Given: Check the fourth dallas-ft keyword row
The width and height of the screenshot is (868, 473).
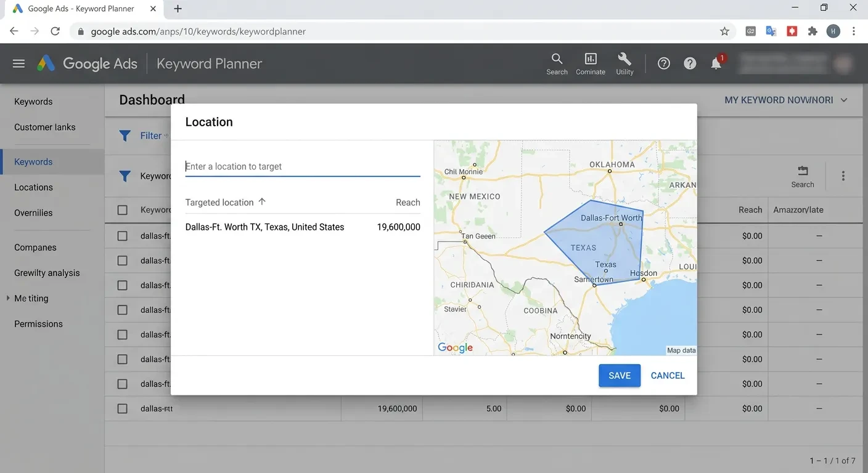Looking at the screenshot, I should tap(122, 310).
